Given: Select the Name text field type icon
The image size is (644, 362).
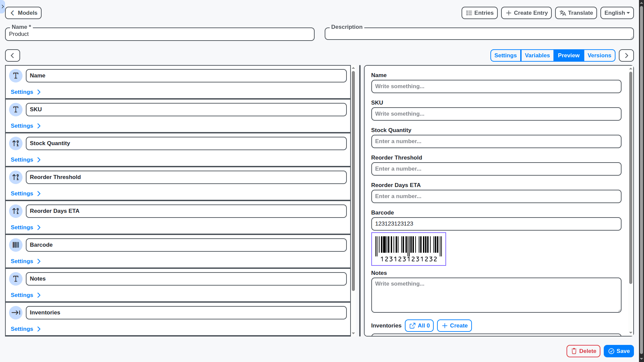Looking at the screenshot, I should [x=15, y=76].
